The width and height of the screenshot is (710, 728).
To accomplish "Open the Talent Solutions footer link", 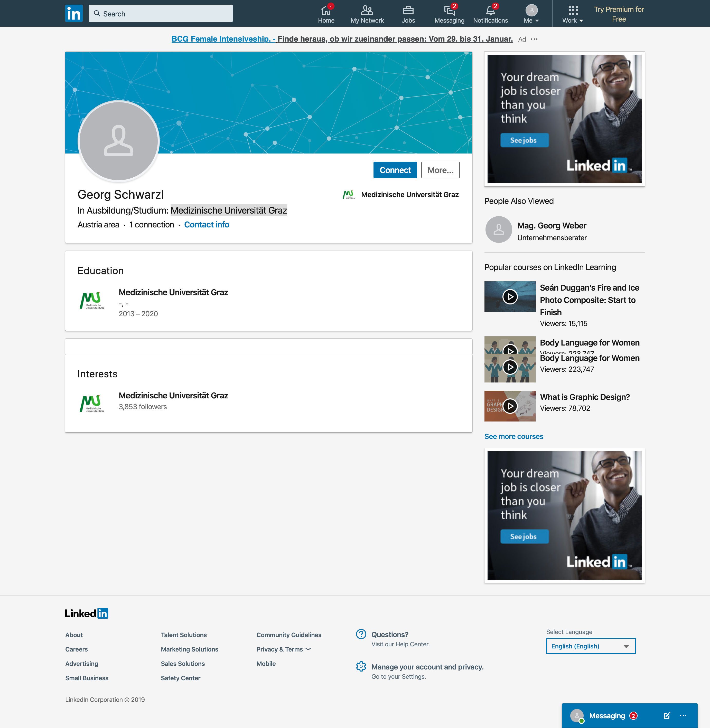I will [x=184, y=635].
